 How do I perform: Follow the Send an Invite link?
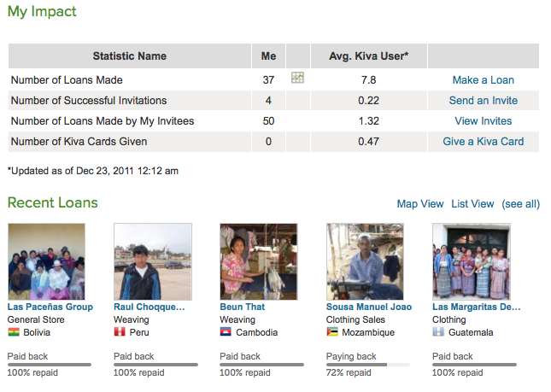pos(484,101)
